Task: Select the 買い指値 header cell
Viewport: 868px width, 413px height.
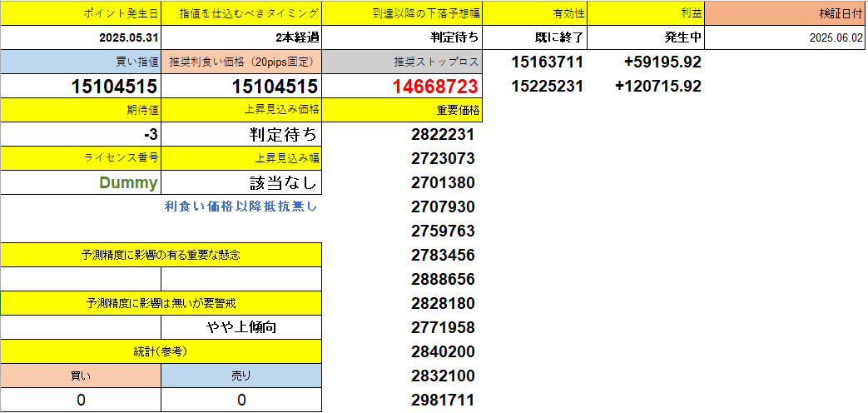Action: [81, 62]
